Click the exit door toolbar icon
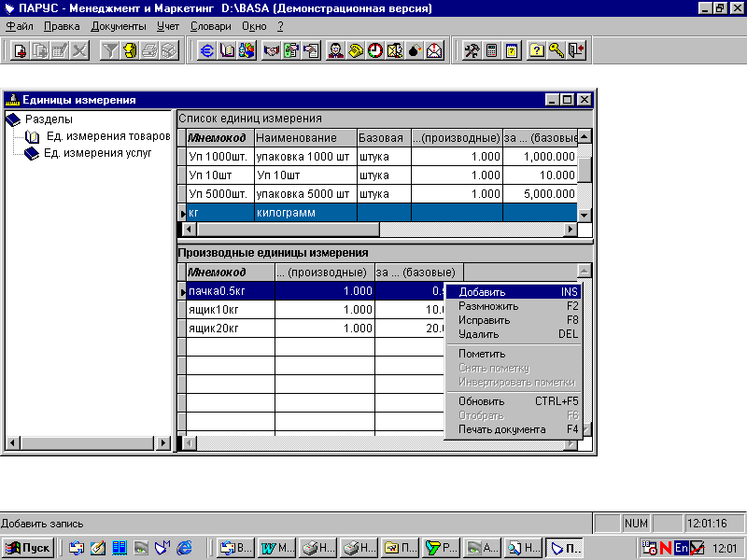 [x=576, y=51]
